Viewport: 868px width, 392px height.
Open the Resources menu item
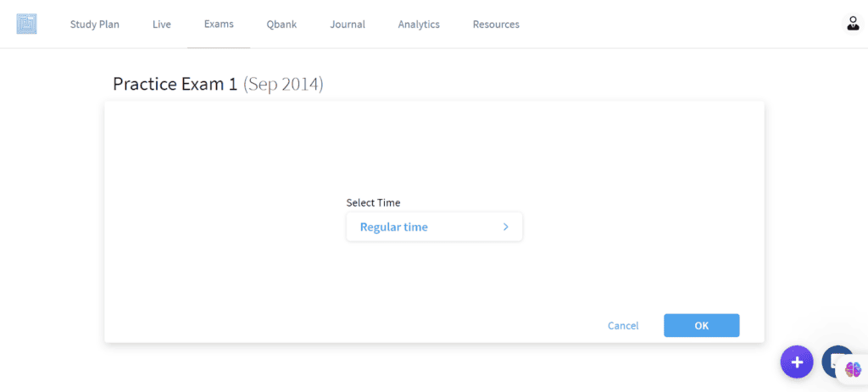(496, 25)
